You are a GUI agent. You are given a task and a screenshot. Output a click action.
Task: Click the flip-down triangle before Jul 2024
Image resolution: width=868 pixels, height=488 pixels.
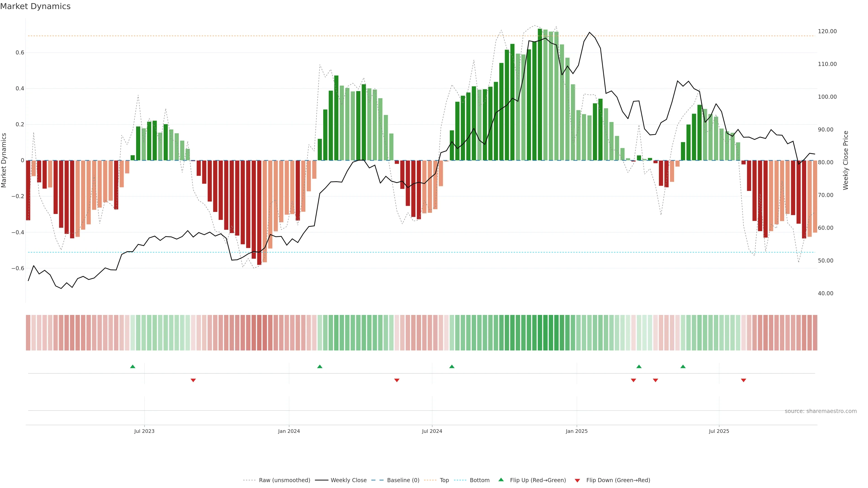tap(397, 380)
